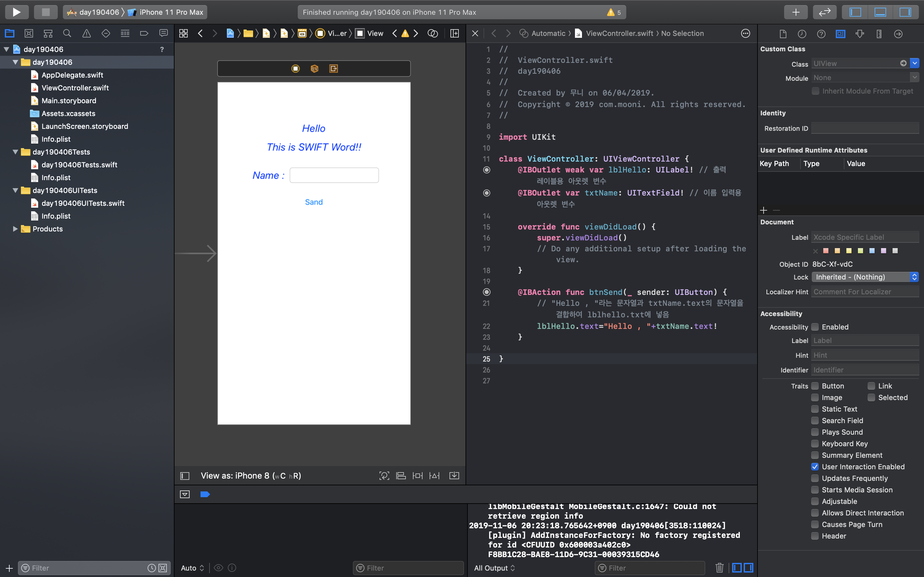This screenshot has width=924, height=577.
Task: Collapse the day190406Tests folder
Action: click(x=15, y=152)
